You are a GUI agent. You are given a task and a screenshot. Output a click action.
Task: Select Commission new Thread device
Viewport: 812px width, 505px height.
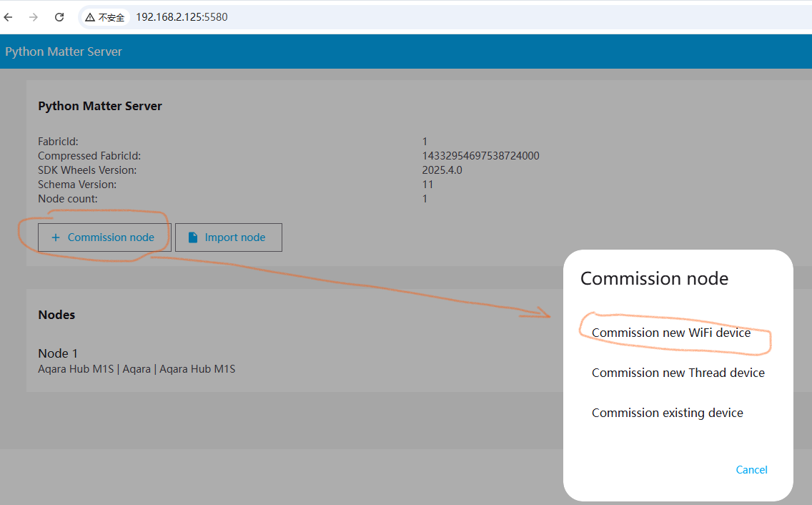coord(678,373)
